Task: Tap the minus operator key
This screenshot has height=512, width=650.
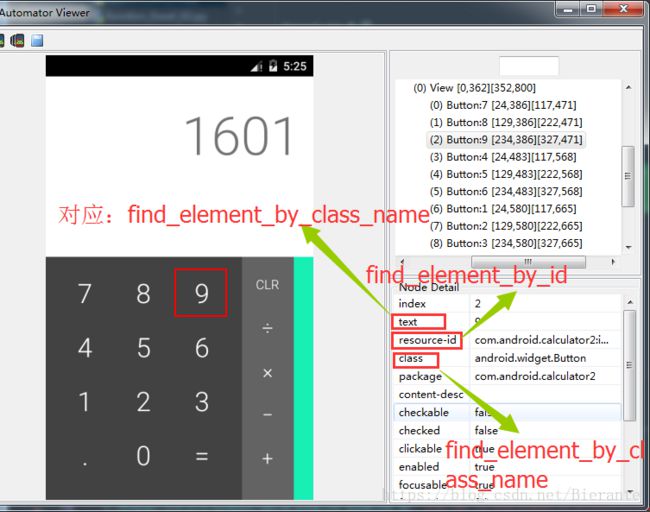Action: [x=267, y=414]
